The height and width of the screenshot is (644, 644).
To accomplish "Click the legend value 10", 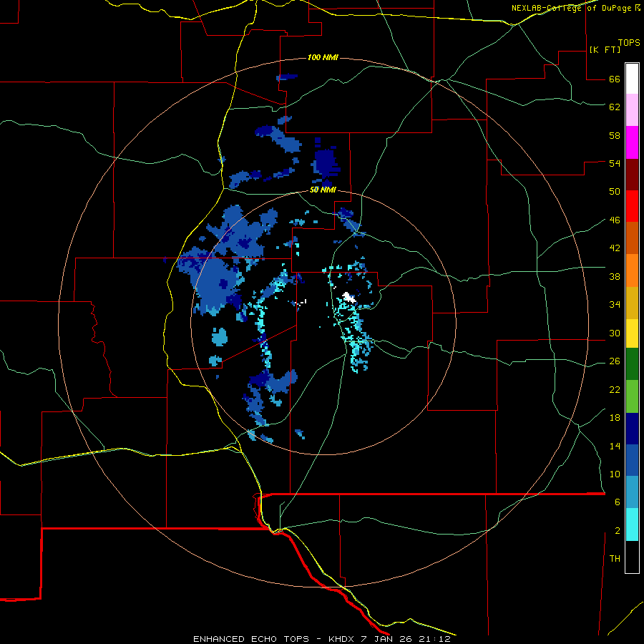I will click(x=615, y=474).
